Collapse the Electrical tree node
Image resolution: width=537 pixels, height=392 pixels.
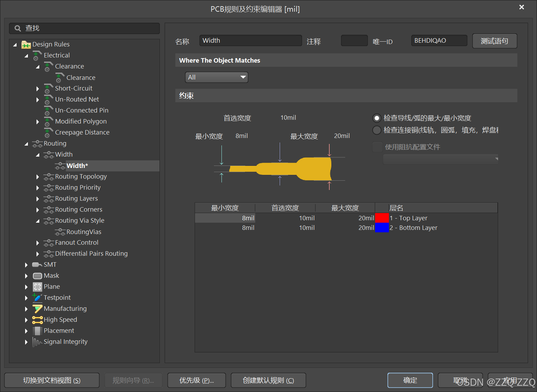click(26, 56)
